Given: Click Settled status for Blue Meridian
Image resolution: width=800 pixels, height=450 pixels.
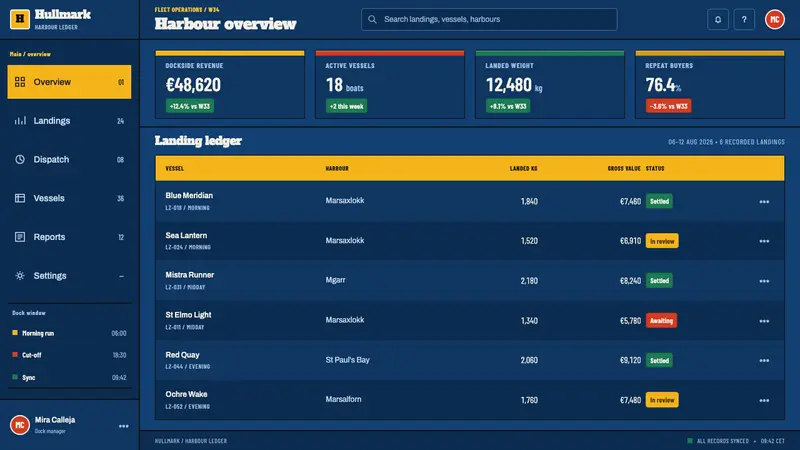Looking at the screenshot, I should pyautogui.click(x=659, y=201).
